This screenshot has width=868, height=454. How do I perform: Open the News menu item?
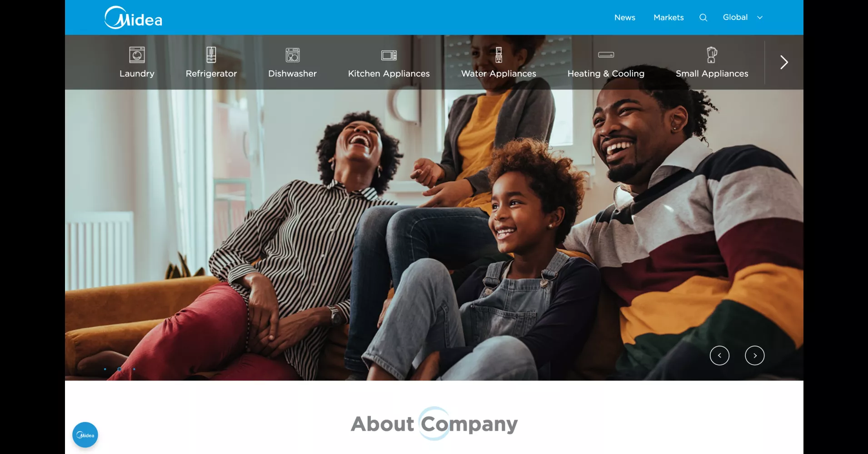point(625,17)
